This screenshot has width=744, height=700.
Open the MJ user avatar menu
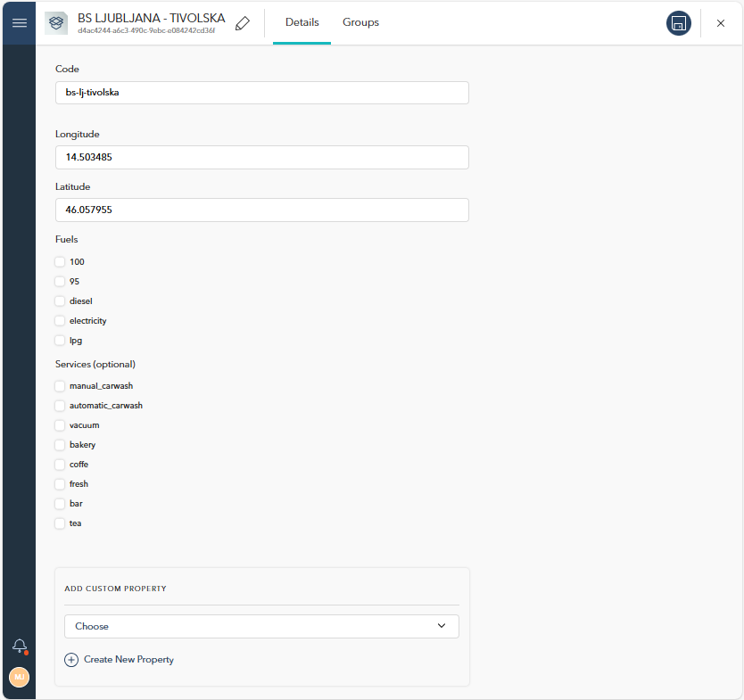[20, 677]
